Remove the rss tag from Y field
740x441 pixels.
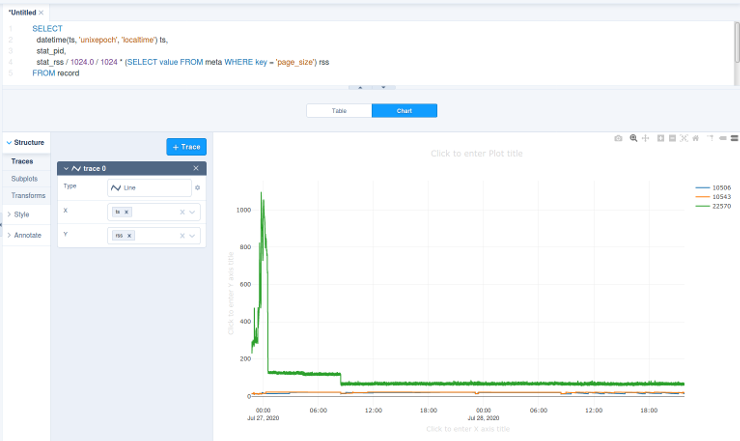point(130,236)
